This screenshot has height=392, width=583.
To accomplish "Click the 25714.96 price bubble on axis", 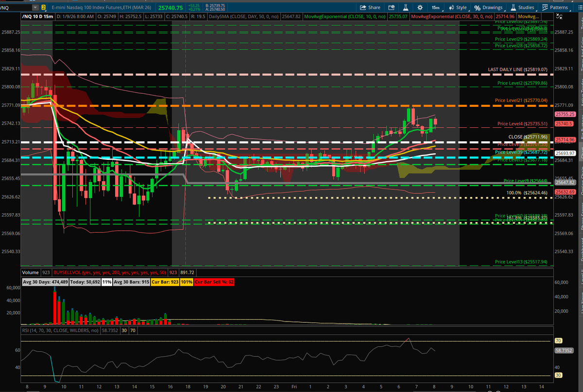I will [566, 139].
